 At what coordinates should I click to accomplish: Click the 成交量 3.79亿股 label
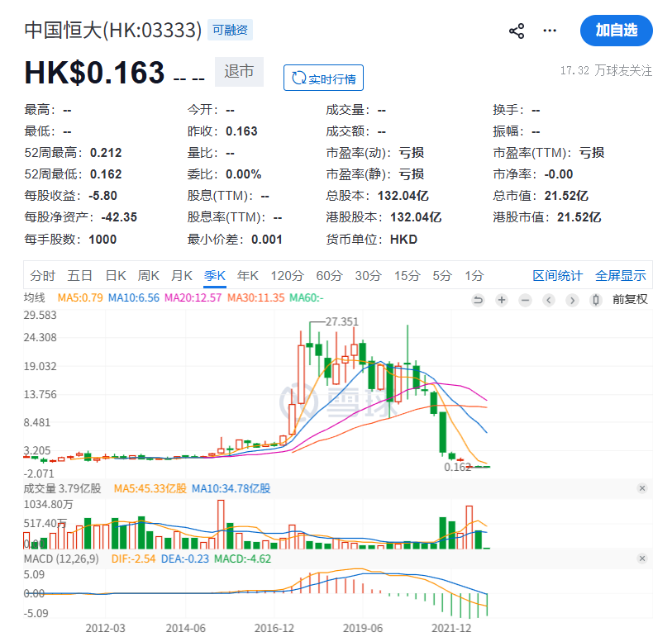point(62,488)
